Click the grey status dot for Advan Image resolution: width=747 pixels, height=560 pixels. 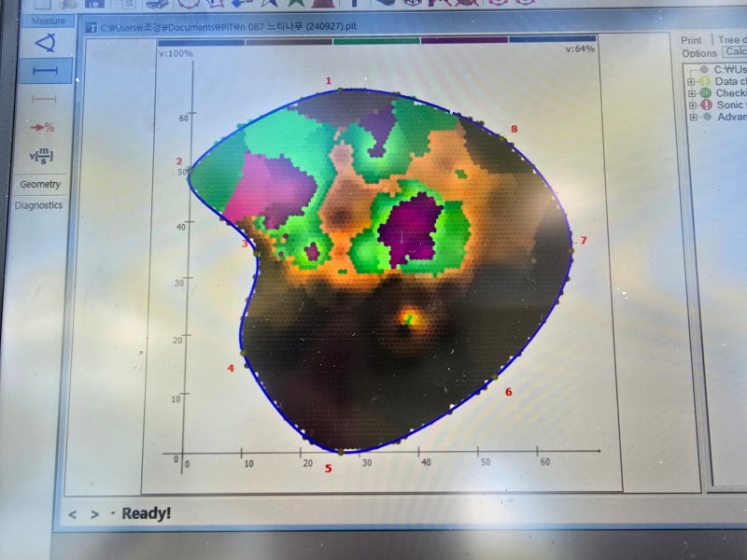point(708,117)
